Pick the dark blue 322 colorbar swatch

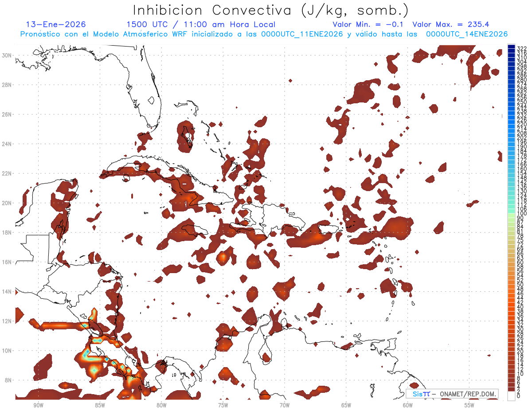(x=512, y=47)
